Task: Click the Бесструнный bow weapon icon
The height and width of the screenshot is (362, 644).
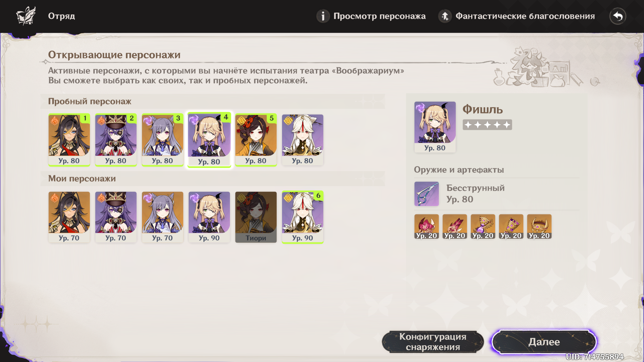Action: click(x=426, y=194)
